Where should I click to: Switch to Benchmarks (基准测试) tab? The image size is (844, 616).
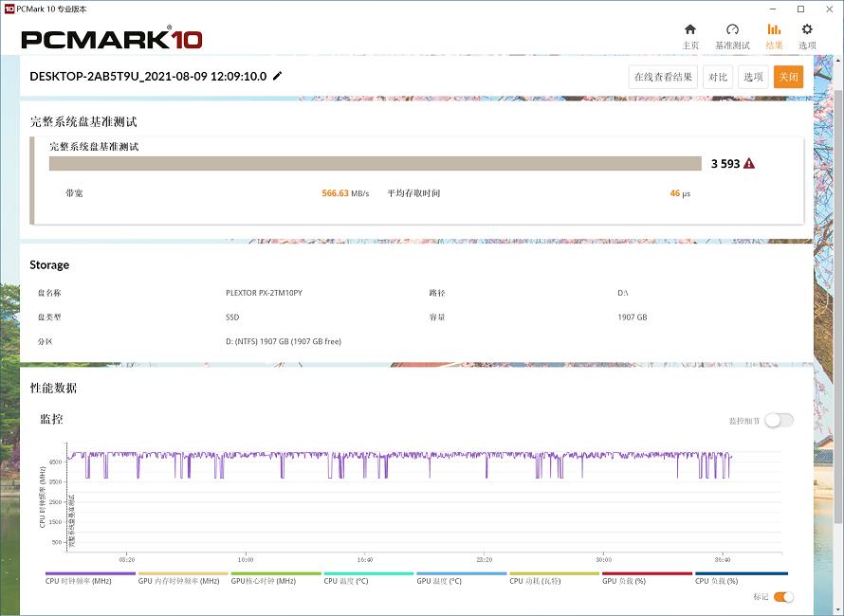coord(732,37)
